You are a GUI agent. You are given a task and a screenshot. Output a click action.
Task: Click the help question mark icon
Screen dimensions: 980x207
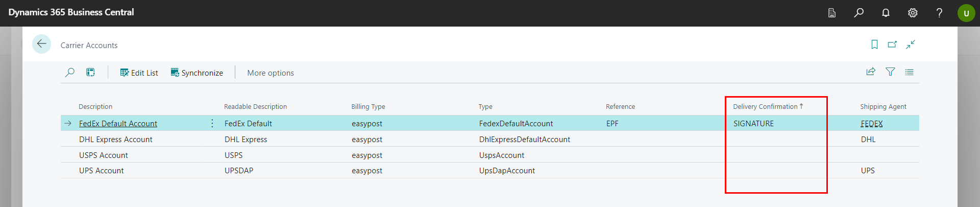click(939, 13)
